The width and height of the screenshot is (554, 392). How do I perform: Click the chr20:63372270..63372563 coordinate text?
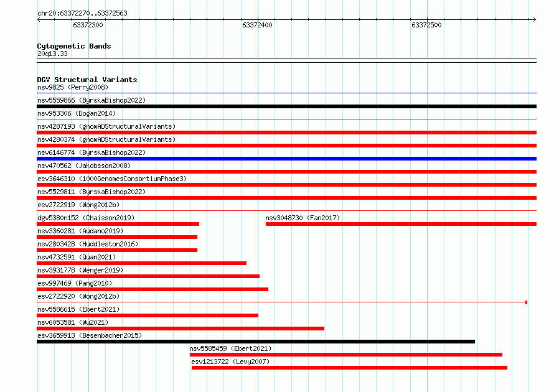(x=82, y=13)
